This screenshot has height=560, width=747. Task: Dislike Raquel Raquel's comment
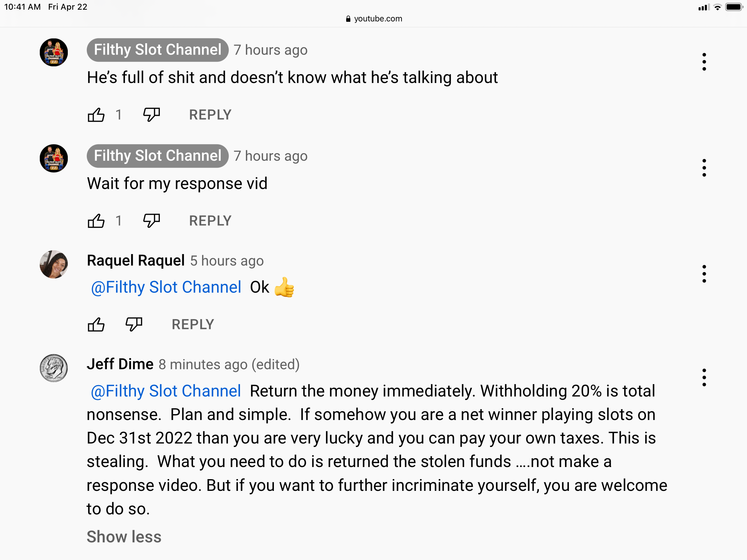134,325
